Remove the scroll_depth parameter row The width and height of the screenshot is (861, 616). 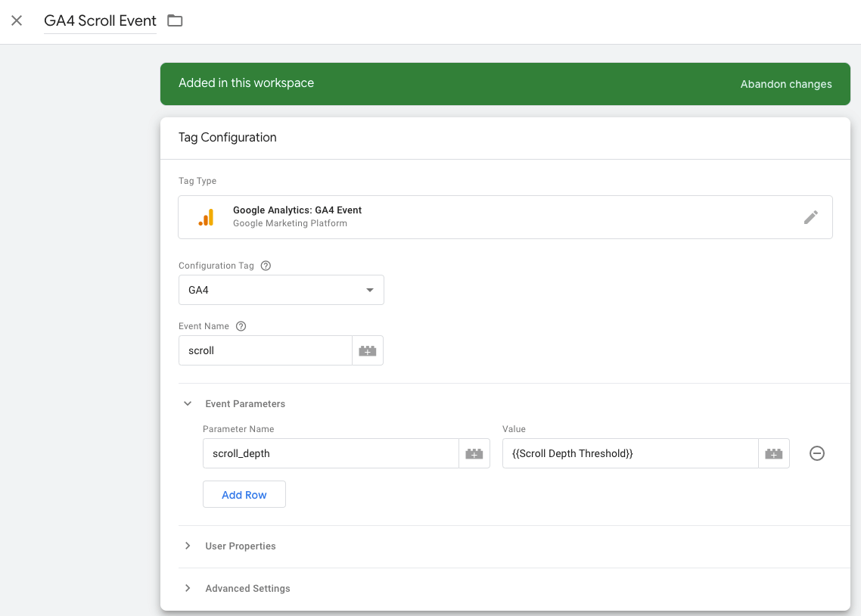tap(817, 453)
